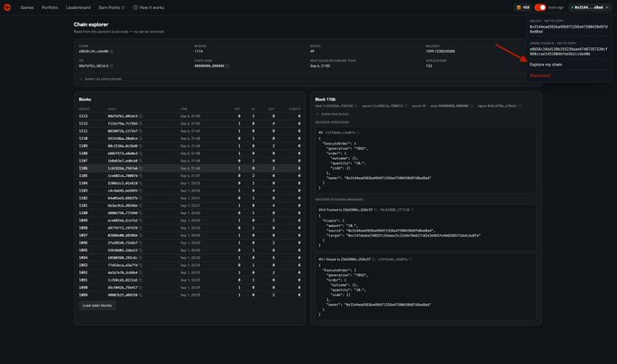This screenshot has height=364, width=617.
Task: Copy outgoing message #0.1 application ID
Action: pyautogui.click(x=411, y=260)
